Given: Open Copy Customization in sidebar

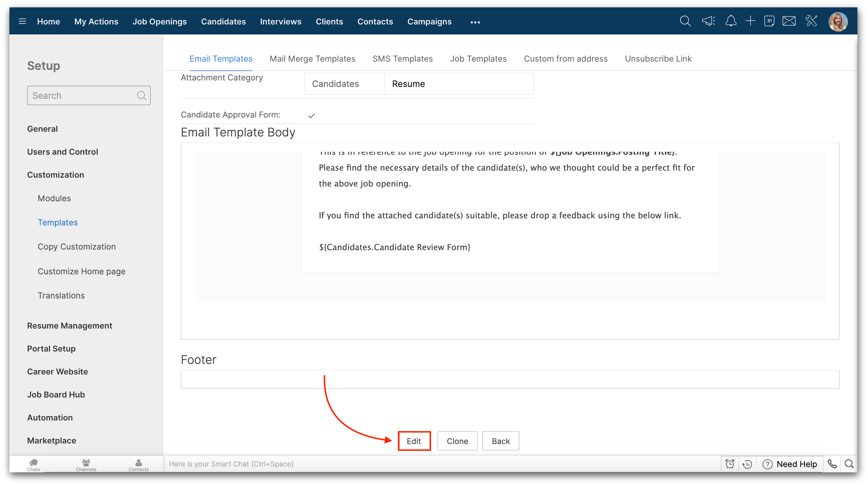Looking at the screenshot, I should point(77,247).
